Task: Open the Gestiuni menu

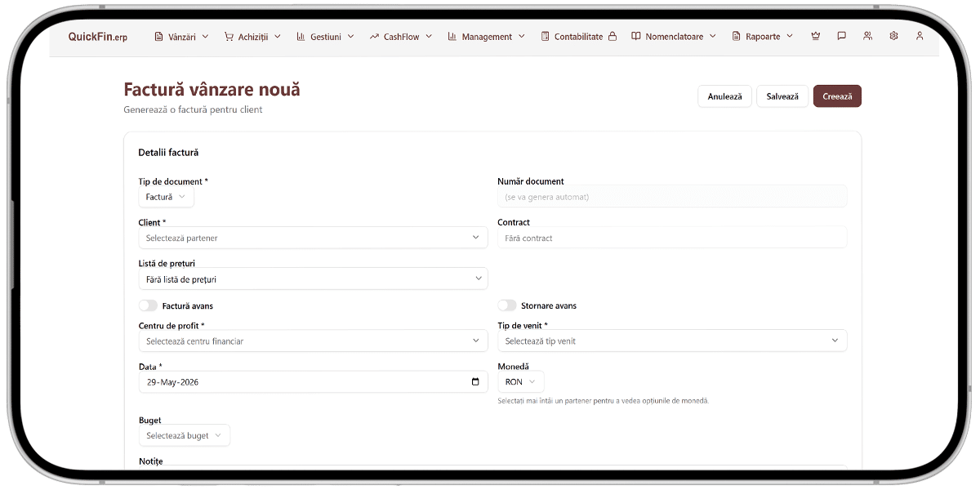Action: point(325,37)
